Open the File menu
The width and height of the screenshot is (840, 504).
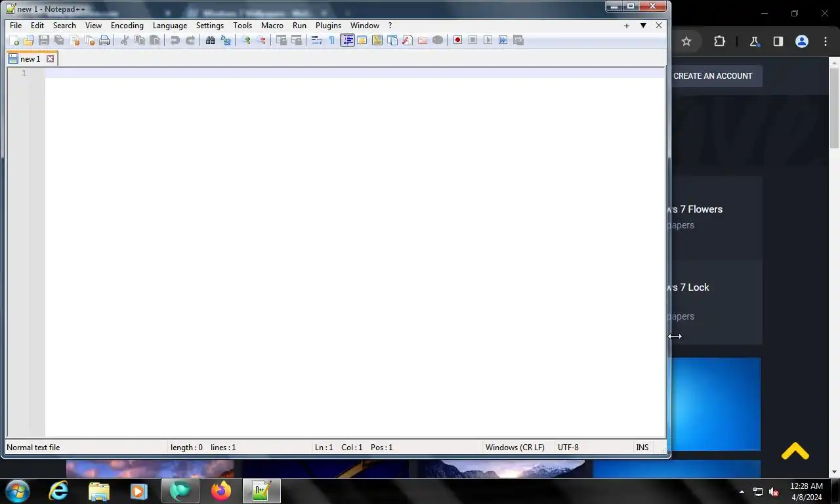[16, 26]
